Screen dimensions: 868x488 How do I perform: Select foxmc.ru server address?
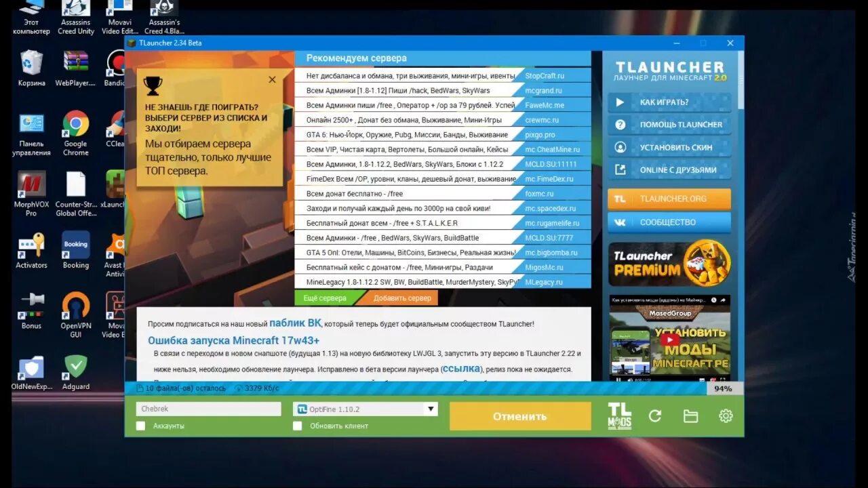coord(539,194)
